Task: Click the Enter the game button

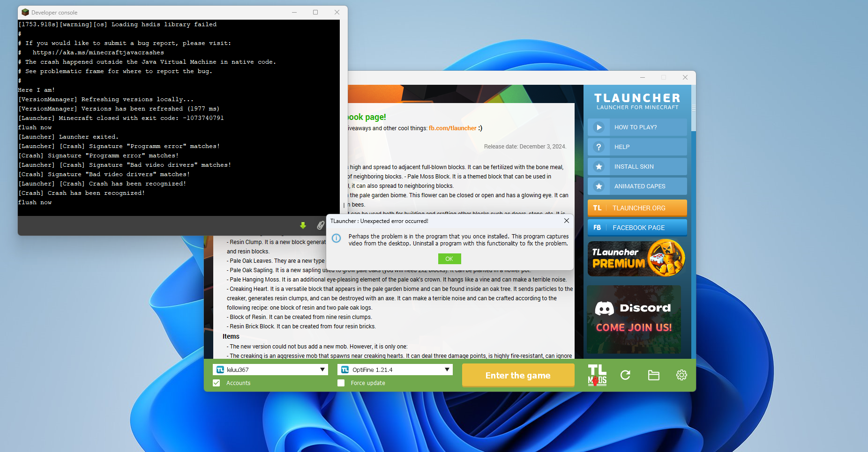Action: [518, 375]
